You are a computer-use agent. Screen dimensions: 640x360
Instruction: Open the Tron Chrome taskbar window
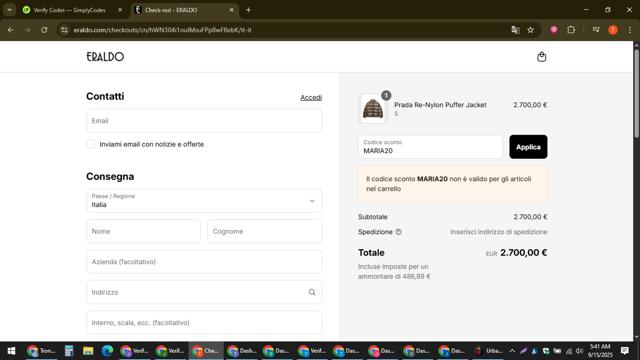[41, 351]
